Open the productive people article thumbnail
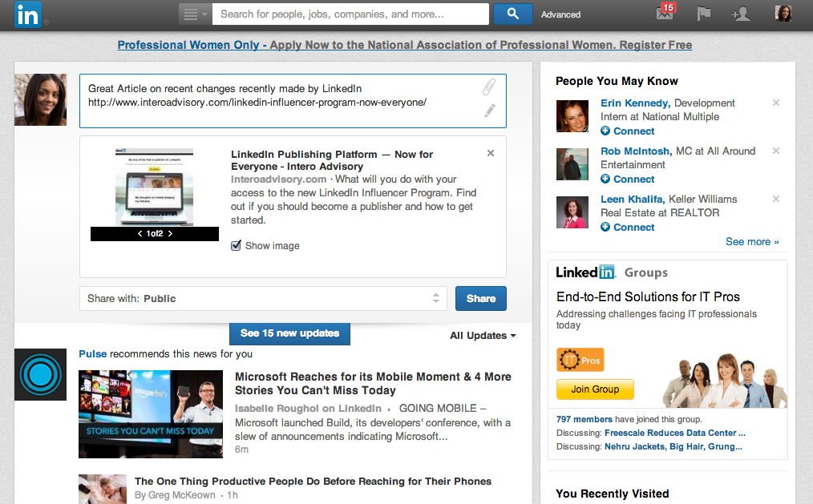 103,489
